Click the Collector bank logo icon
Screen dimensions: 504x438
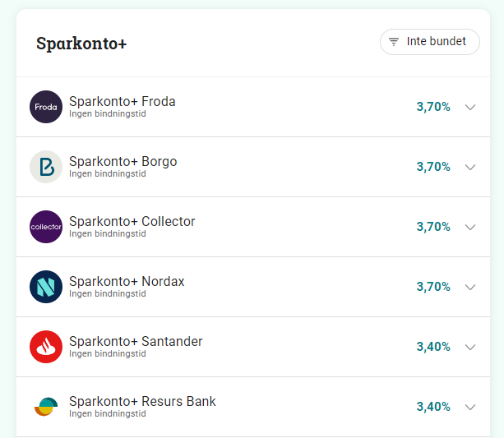(46, 227)
